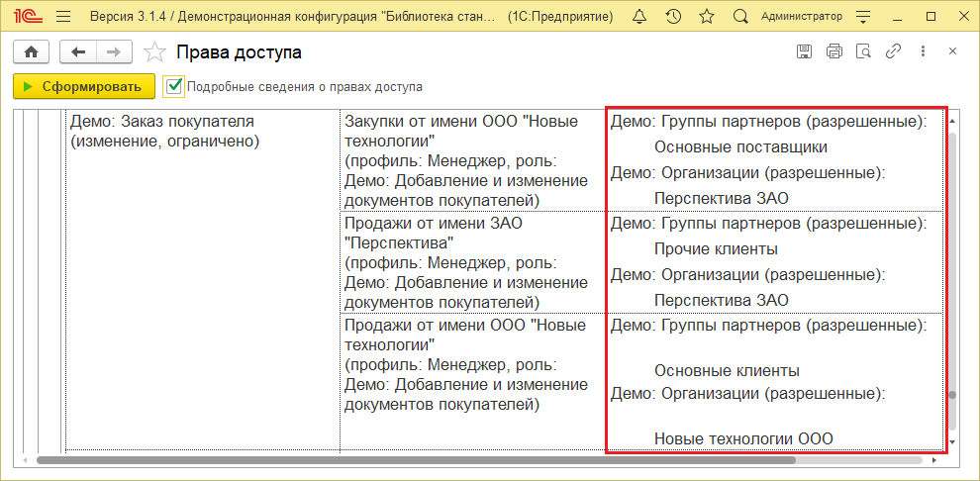
Task: Click the text Основные поставщики
Action: (740, 147)
